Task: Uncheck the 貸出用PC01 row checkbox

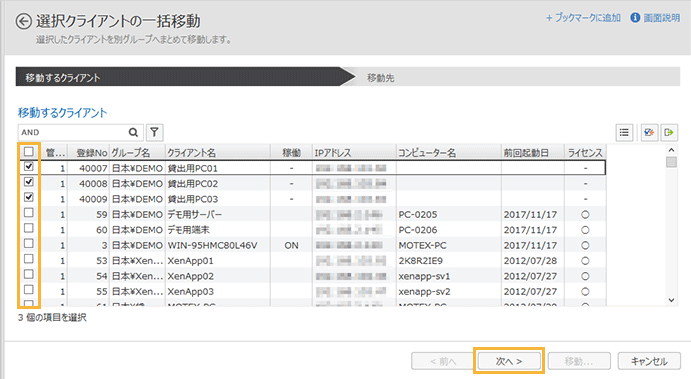Action: point(29,167)
